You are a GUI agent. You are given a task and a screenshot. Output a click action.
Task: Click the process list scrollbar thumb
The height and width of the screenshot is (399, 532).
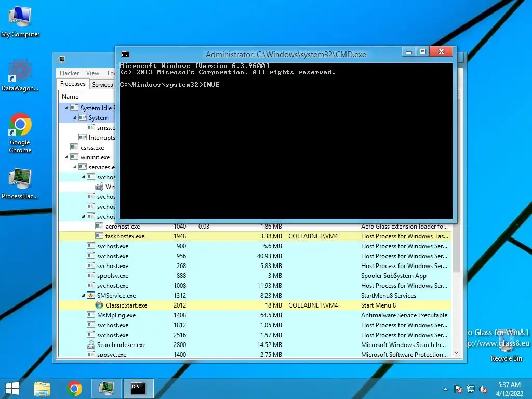[x=456, y=248]
